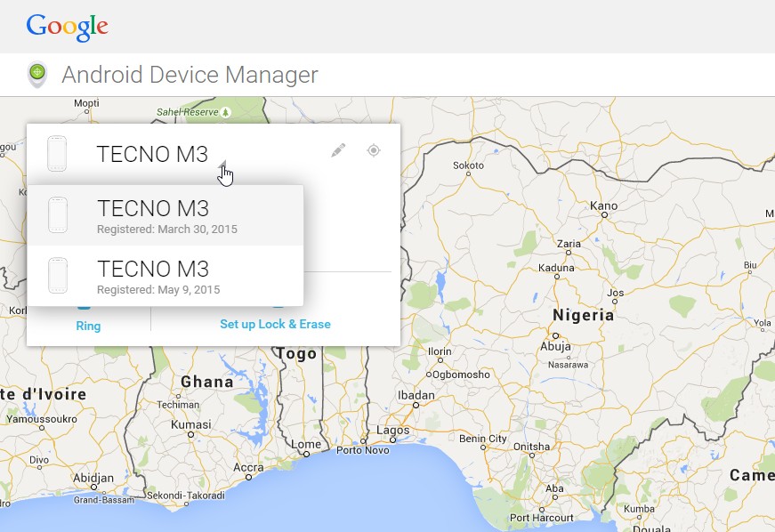Select the Google logo
Screen dimensions: 775x532
[68, 28]
